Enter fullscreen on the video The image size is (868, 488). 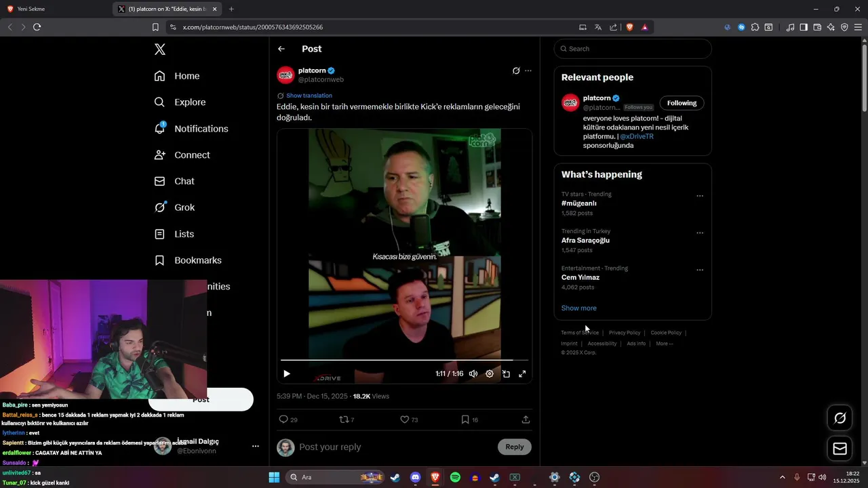point(522,373)
